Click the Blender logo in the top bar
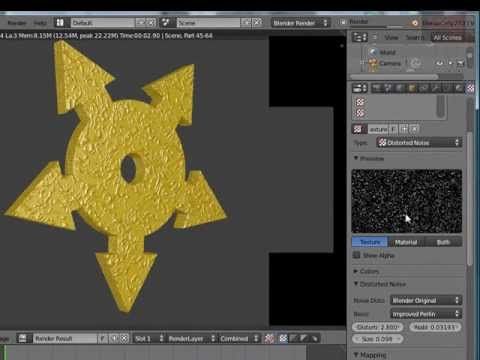The width and height of the screenshot is (480, 360). (x=415, y=23)
